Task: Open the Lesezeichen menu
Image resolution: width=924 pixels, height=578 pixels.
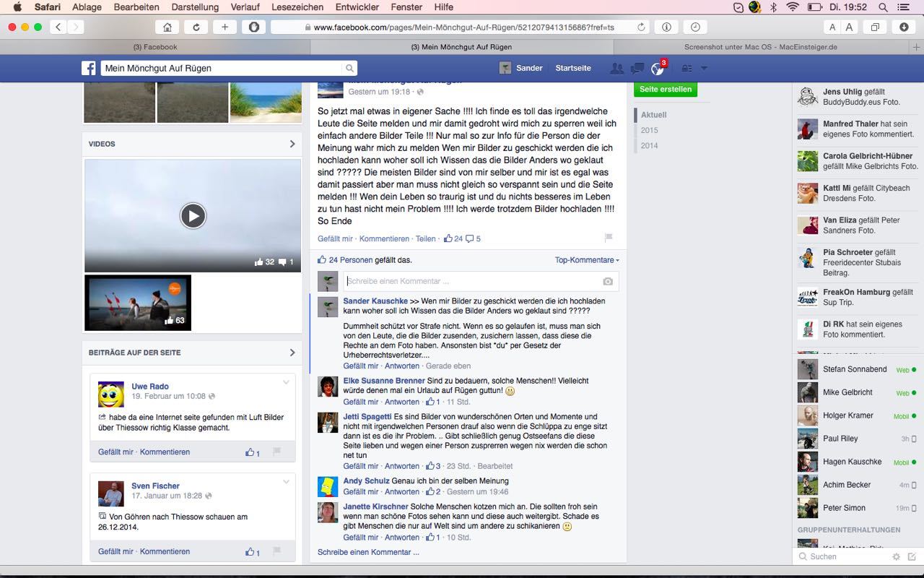Action: (x=297, y=7)
